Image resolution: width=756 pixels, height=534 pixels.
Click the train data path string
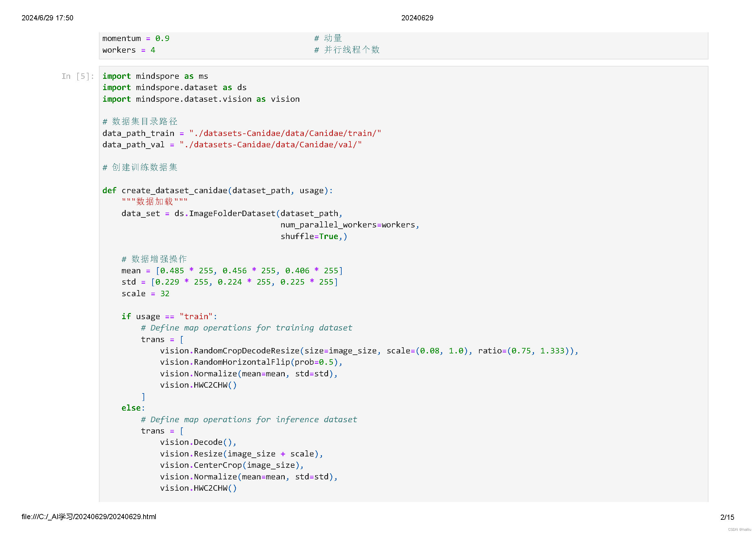(285, 133)
